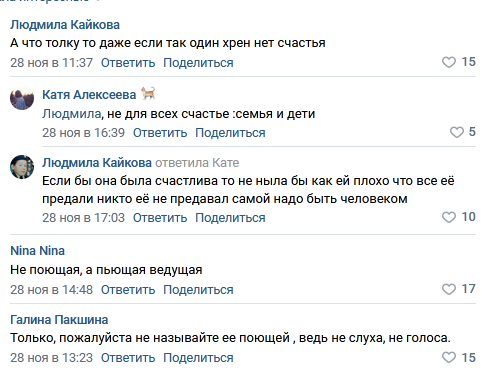
Task: Open Людмила Кайкова's profile from first comment
Action: click(65, 25)
